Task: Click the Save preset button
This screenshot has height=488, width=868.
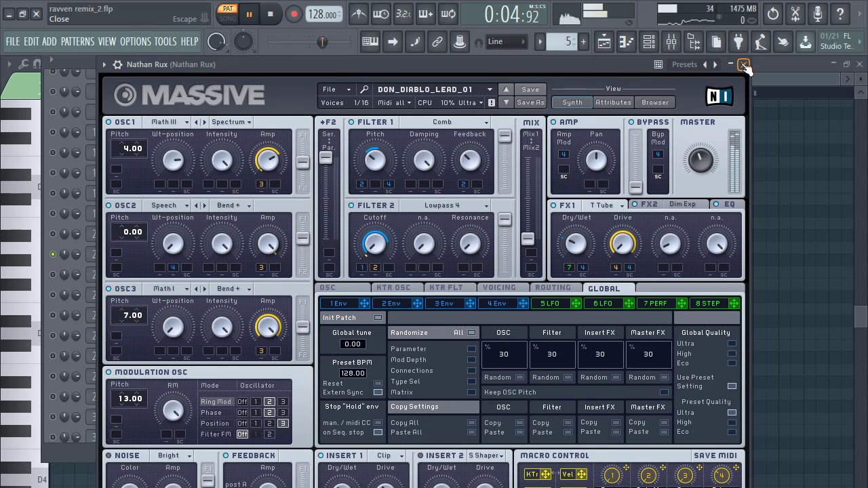Action: (530, 89)
